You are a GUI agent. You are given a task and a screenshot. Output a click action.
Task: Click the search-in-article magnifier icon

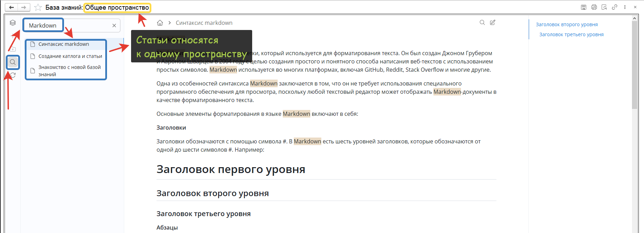pos(482,22)
